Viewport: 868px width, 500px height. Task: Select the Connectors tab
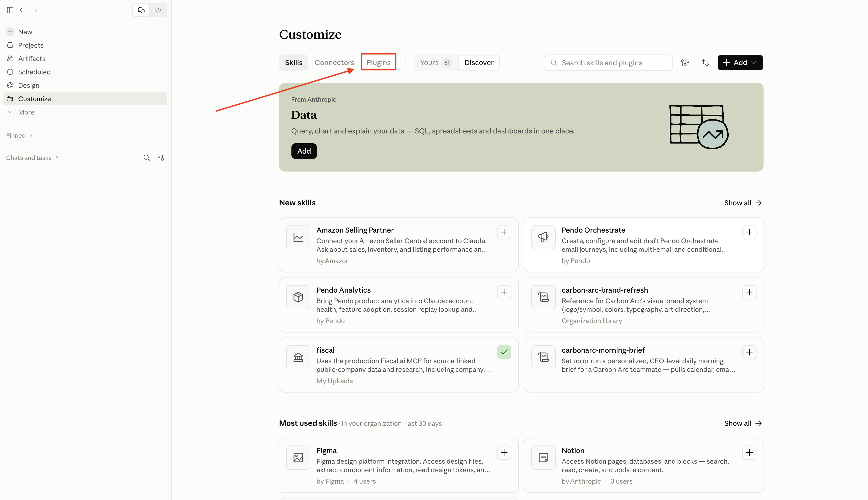(x=334, y=63)
